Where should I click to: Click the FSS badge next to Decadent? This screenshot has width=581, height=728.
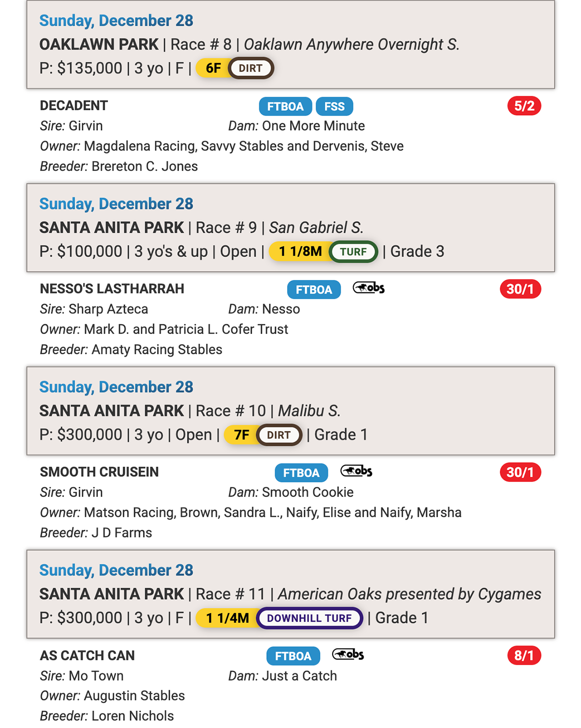334,106
